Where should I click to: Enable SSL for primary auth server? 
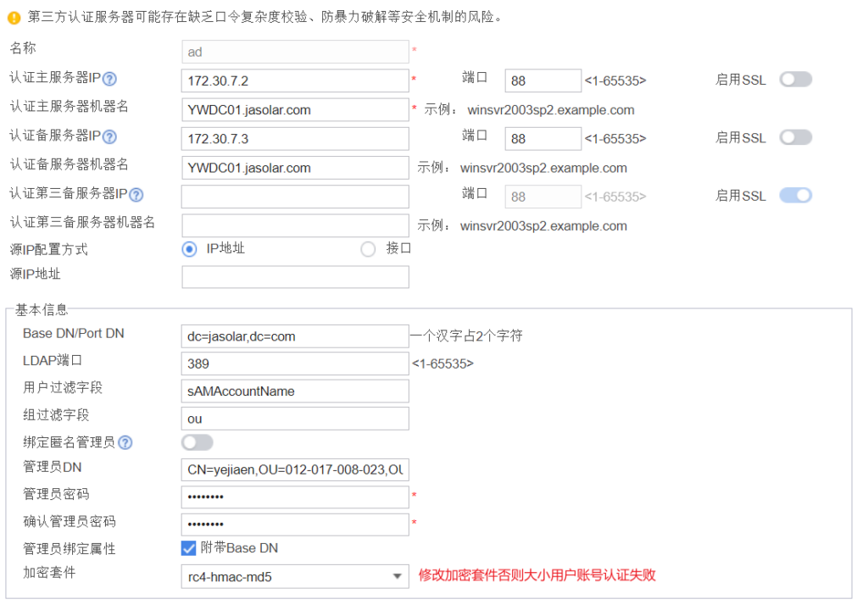point(795,80)
